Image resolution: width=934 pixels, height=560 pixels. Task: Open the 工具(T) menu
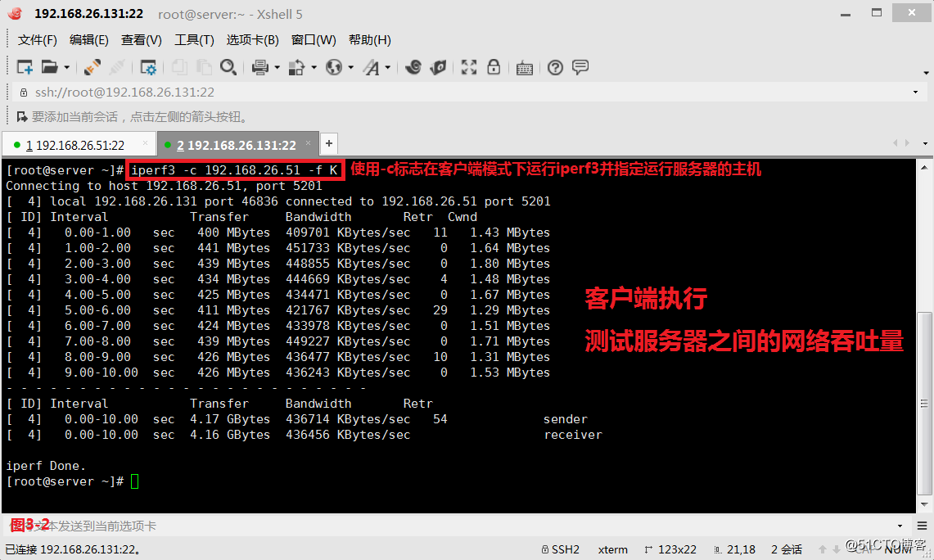point(194,40)
